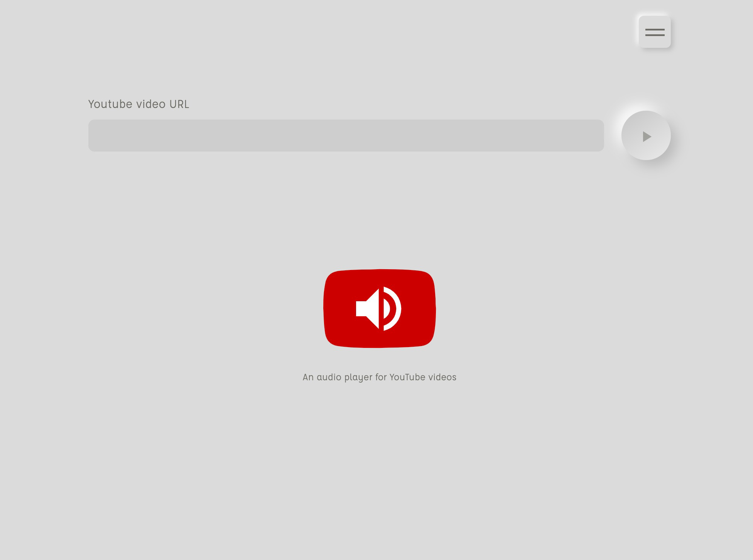This screenshot has width=753, height=560.
Task: Click the red YouTube audio logo
Action: [x=379, y=309]
